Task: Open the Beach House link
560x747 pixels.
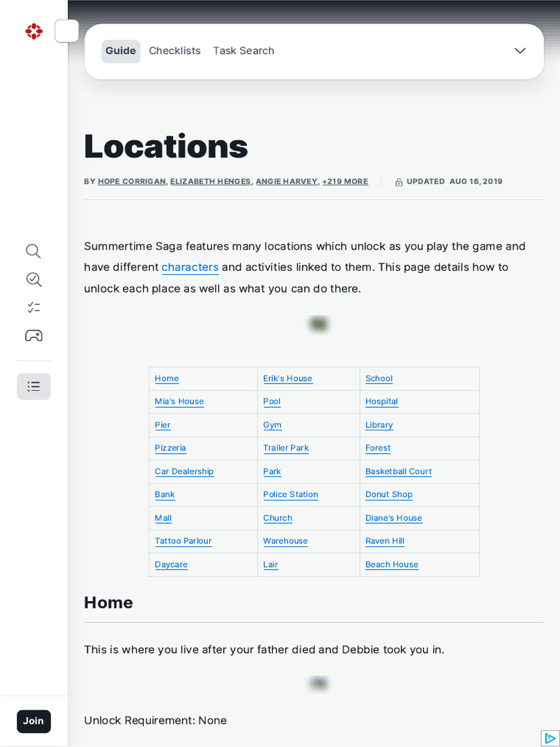Action: [x=392, y=565]
